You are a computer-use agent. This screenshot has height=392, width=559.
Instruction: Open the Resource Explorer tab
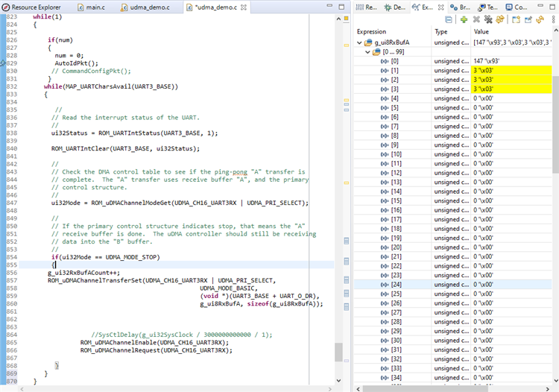[x=32, y=7]
